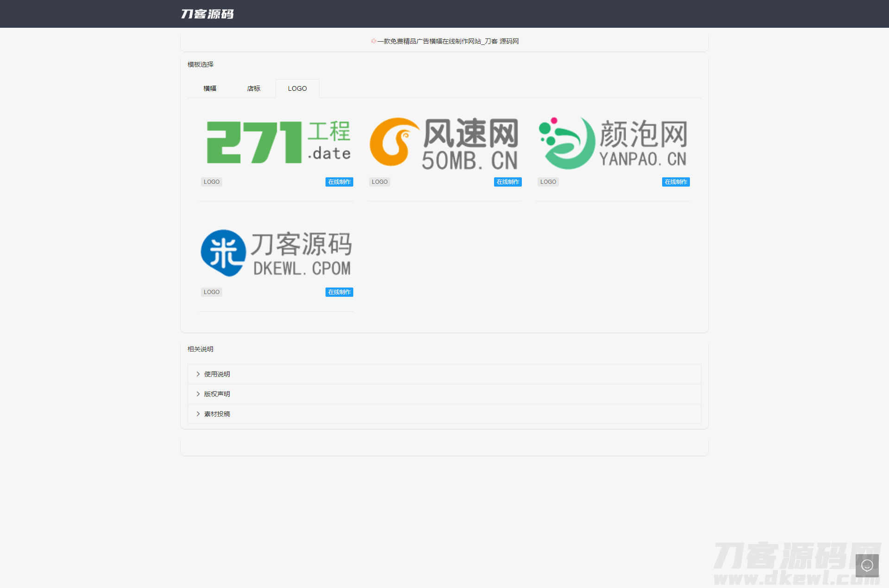Click 在线制作 under the 颜泡网 logo
Image resolution: width=889 pixels, height=588 pixels.
[x=676, y=182]
